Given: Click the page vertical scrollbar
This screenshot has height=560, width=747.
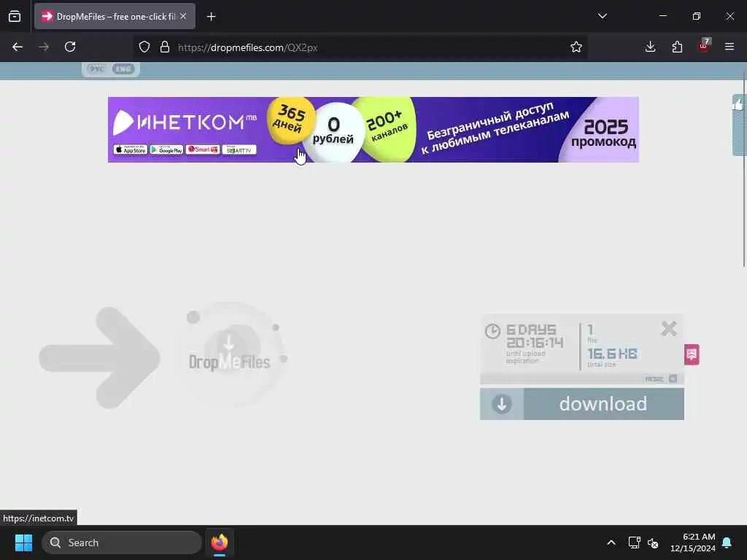Looking at the screenshot, I should tap(743, 169).
